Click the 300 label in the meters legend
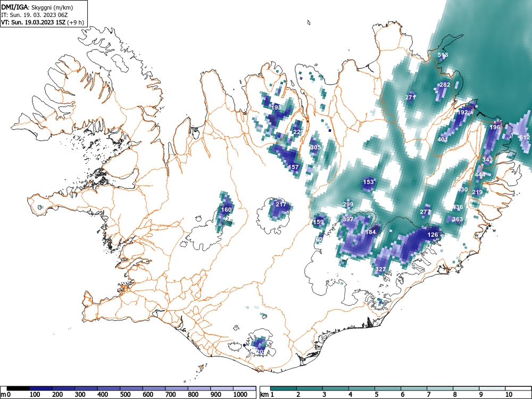This screenshot has height=399, width=532. point(80,395)
